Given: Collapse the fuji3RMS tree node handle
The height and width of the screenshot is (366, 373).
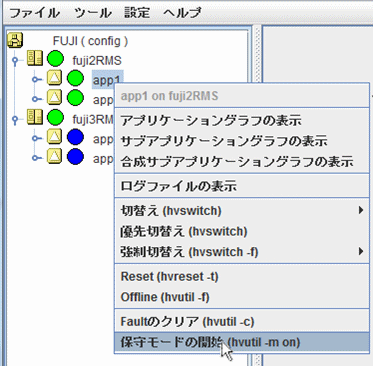Looking at the screenshot, I should tap(15, 119).
